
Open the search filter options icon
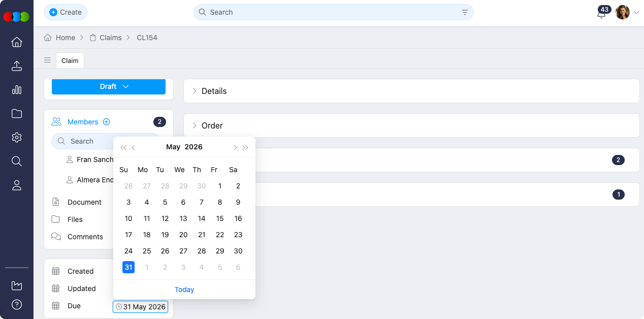(465, 12)
